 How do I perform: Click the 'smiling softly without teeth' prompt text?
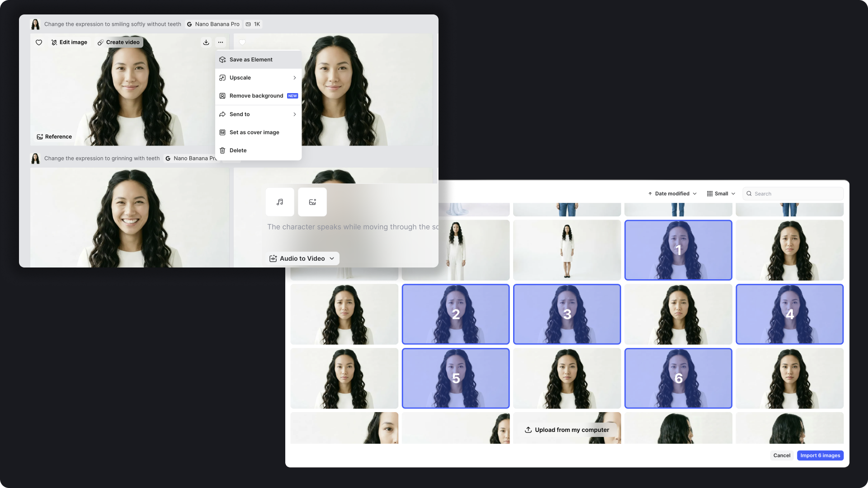pos(113,24)
